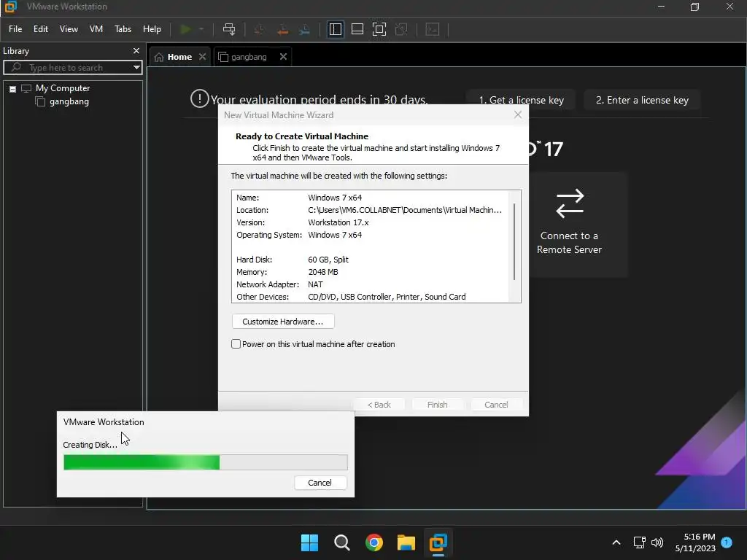Open taskbar Search icon
Viewport: 747px width, 560px height.
341,542
